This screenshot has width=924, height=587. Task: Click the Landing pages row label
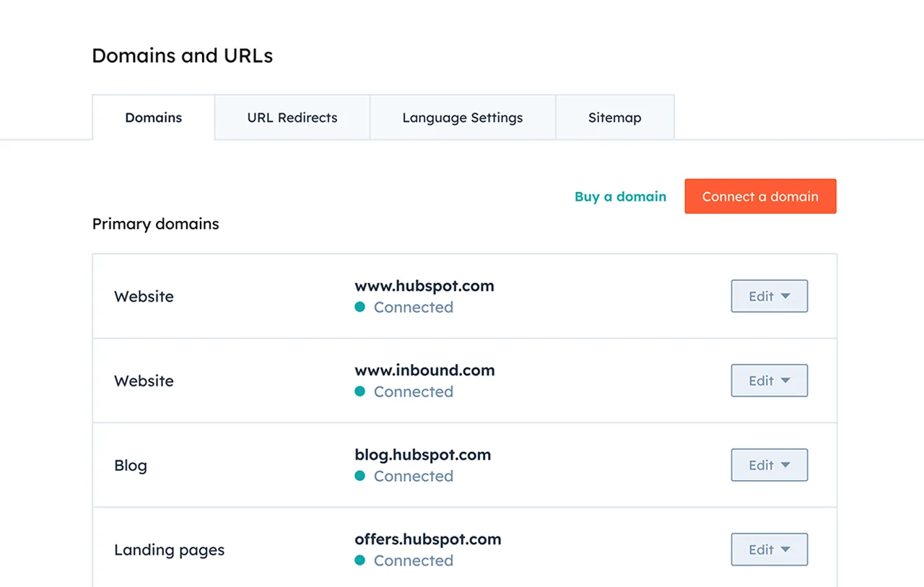(169, 550)
